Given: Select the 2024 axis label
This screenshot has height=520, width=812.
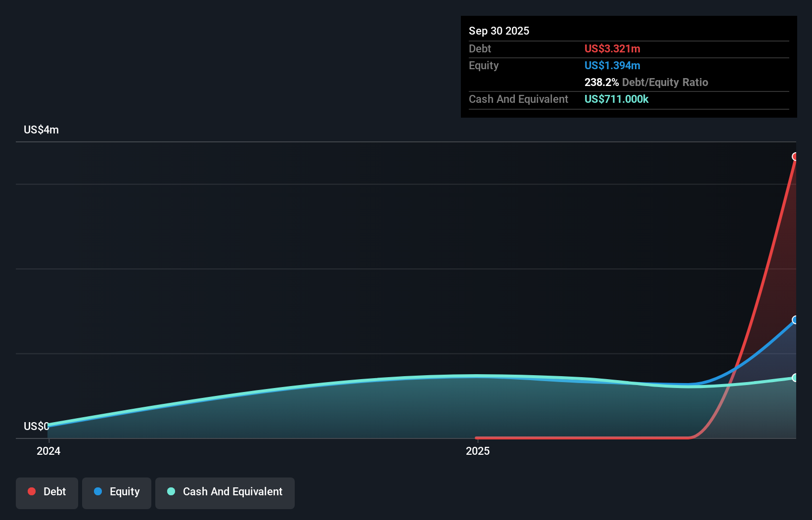Looking at the screenshot, I should (48, 451).
